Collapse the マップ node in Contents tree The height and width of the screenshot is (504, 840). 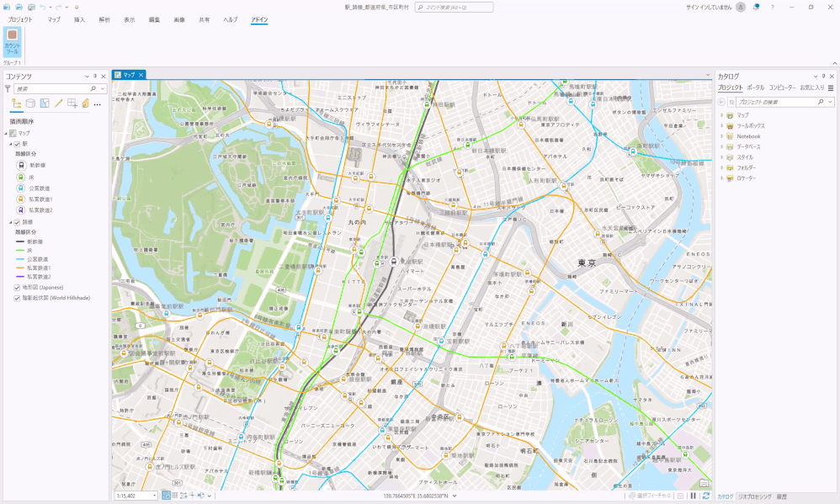pos(7,134)
